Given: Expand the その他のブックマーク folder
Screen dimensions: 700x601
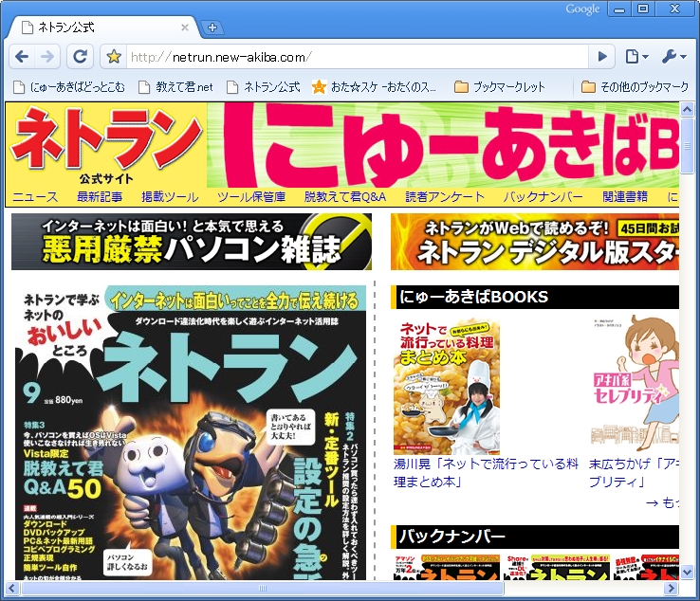Looking at the screenshot, I should tap(636, 87).
